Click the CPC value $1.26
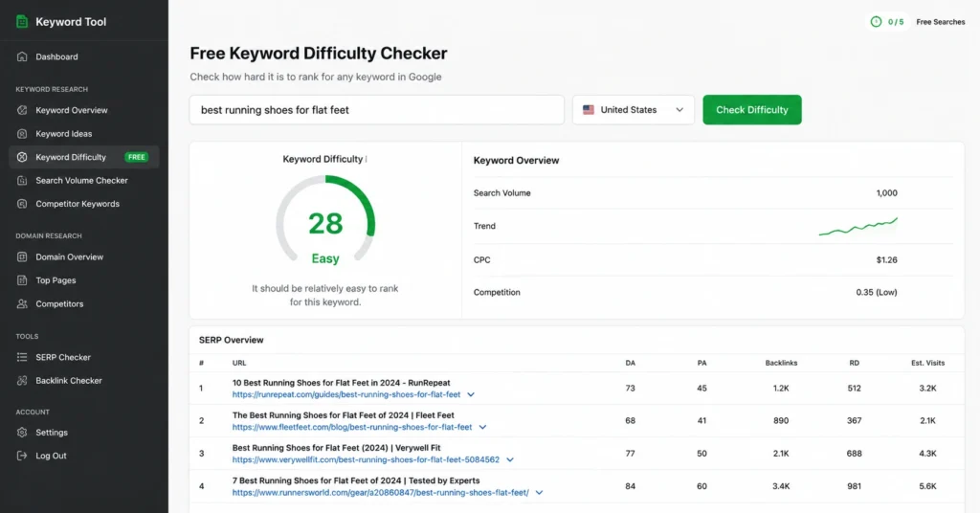The height and width of the screenshot is (513, 980). coord(887,260)
